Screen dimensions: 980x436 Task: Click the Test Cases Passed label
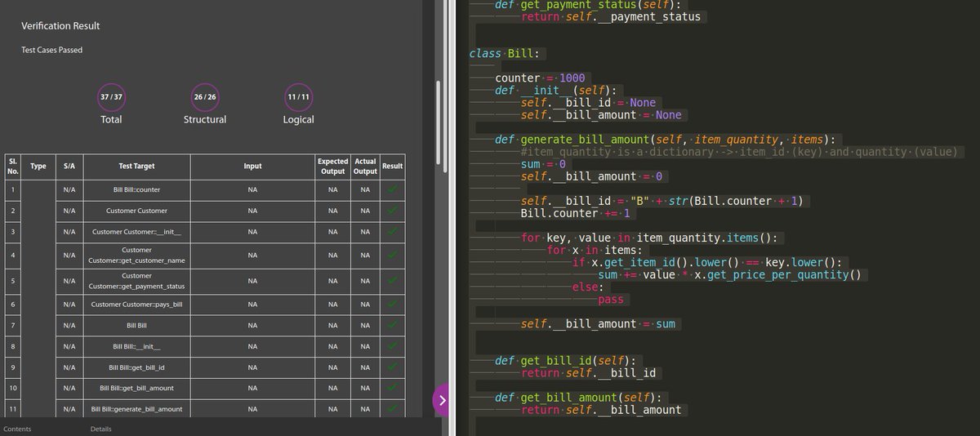click(x=51, y=50)
